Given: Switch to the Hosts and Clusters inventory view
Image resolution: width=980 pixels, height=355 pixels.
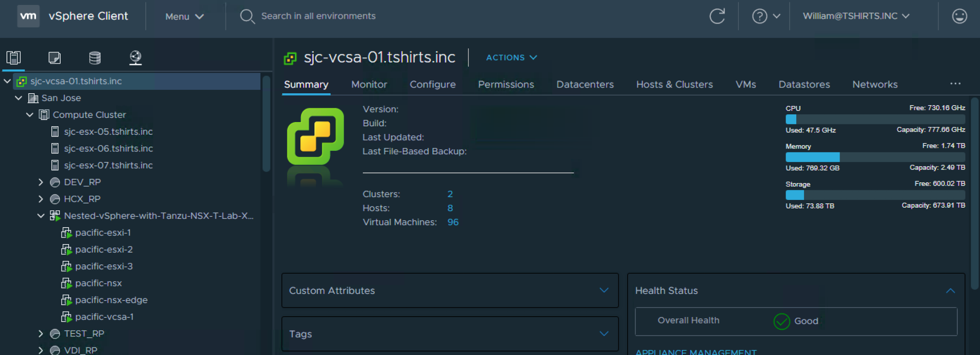Looking at the screenshot, I should 14,58.
